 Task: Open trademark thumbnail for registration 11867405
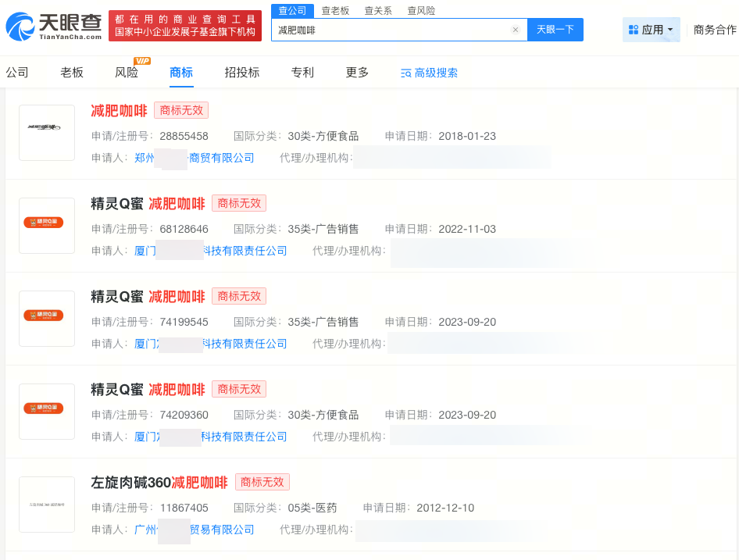(x=47, y=505)
